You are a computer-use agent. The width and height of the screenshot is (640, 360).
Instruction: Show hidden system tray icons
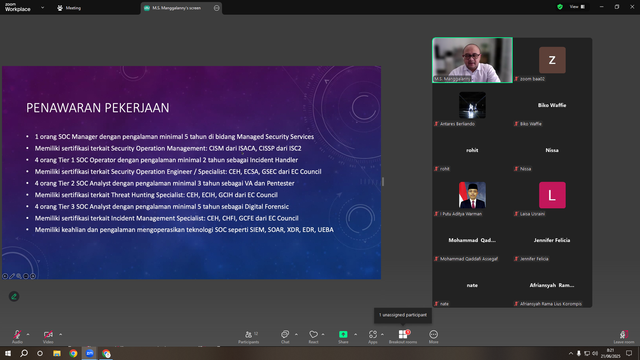[571, 353]
